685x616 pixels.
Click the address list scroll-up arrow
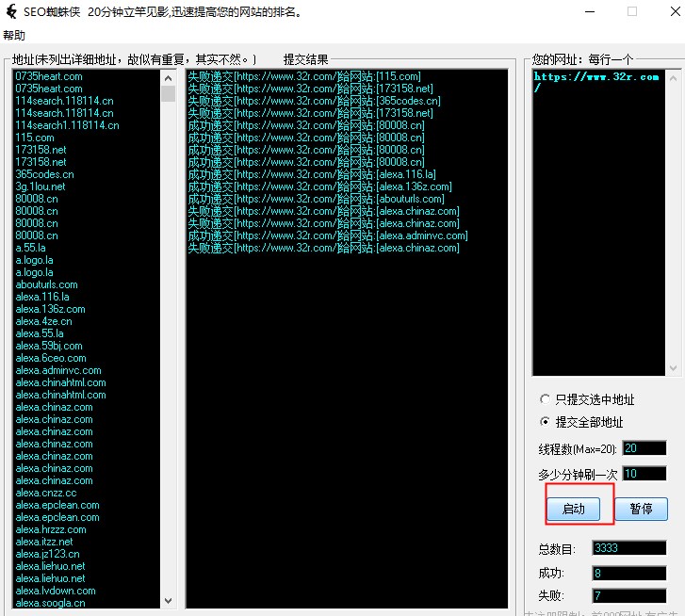point(169,78)
